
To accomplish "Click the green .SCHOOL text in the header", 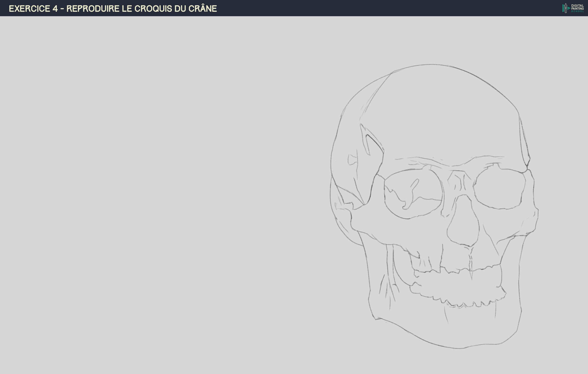I will (578, 12).
